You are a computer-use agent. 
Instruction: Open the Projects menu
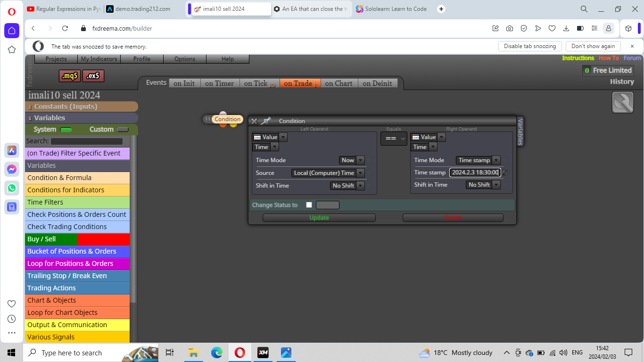pyautogui.click(x=56, y=59)
